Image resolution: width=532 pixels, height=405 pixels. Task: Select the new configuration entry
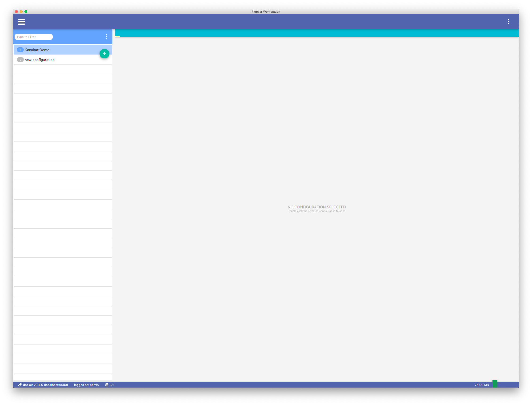pyautogui.click(x=63, y=60)
